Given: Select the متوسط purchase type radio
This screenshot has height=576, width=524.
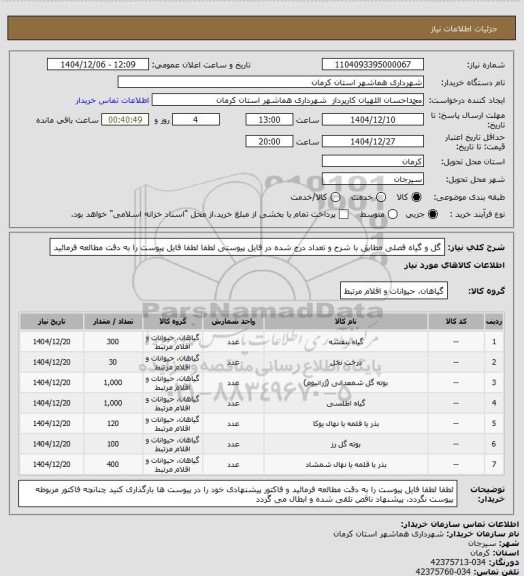Looking at the screenshot, I should tap(393, 215).
